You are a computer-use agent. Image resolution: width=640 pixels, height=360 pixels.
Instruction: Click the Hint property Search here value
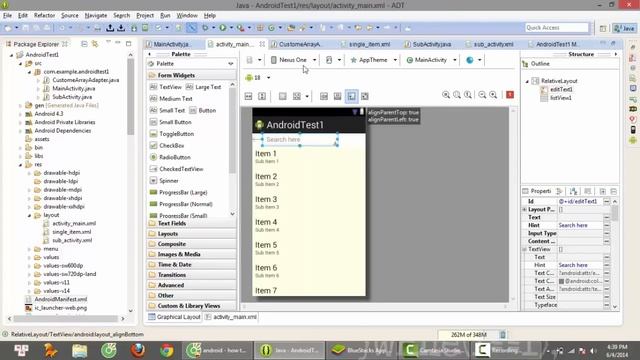[580, 225]
